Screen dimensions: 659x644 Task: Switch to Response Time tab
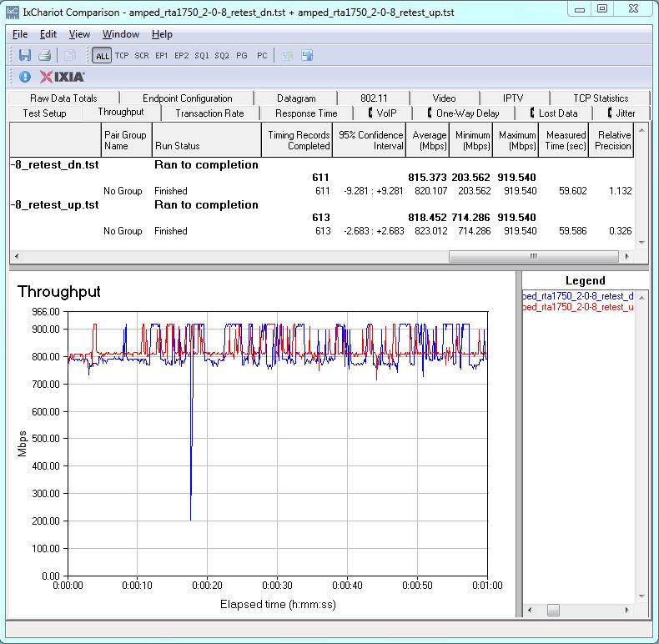(306, 113)
